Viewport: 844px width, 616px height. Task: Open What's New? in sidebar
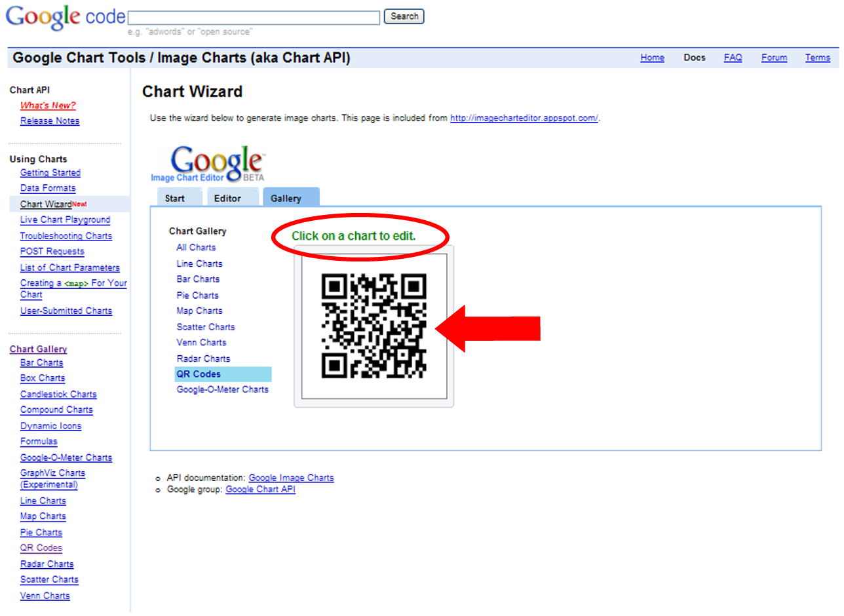tap(48, 106)
